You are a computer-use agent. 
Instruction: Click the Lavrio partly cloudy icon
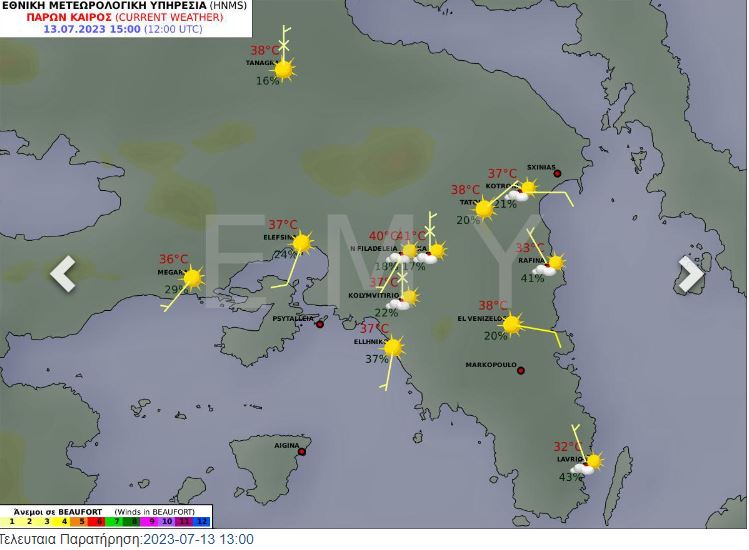click(589, 463)
